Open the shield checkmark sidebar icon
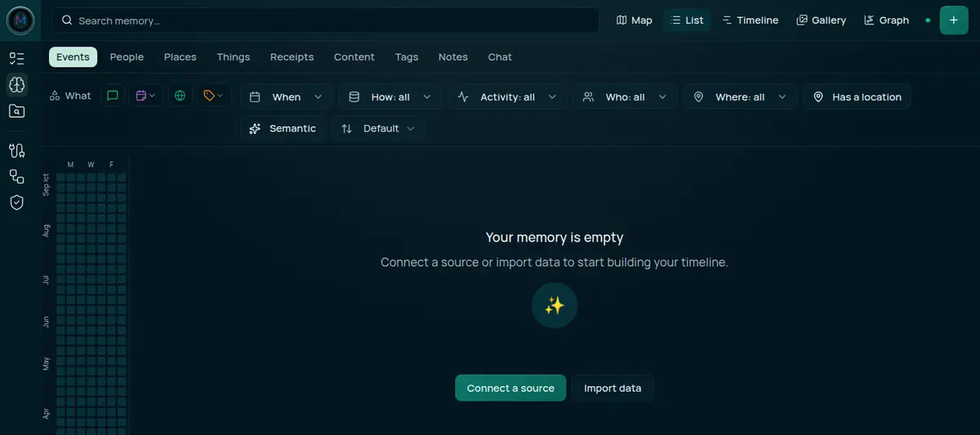 click(17, 202)
